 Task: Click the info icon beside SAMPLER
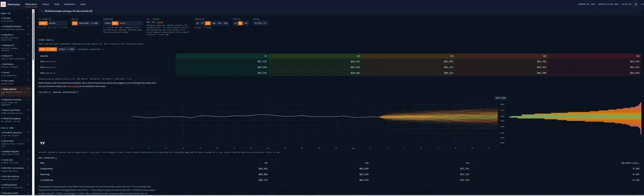tap(112, 19)
